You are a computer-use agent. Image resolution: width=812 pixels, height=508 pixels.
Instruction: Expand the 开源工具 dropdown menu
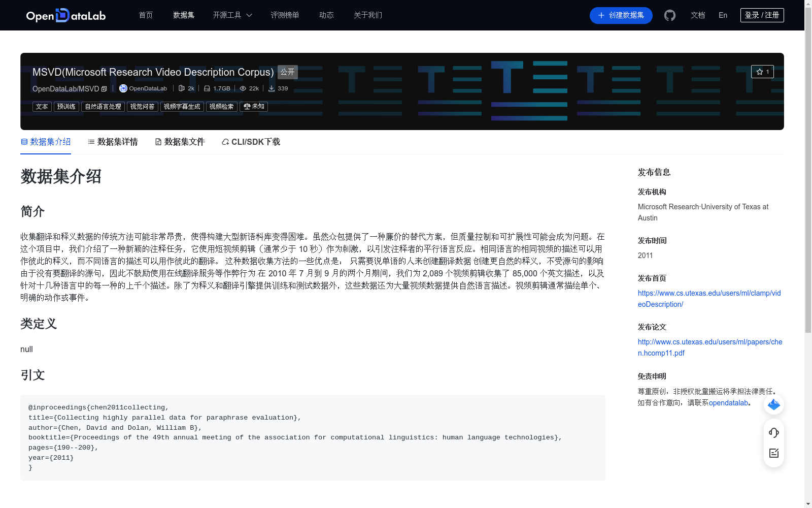232,15
